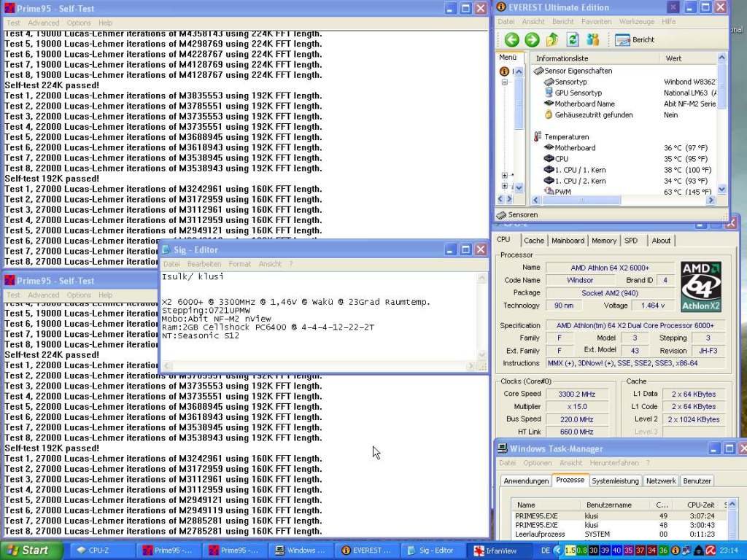Viewport: 747px width, 560px height.
Task: Switch to the Anwendungen tab in Task-Manager
Action: [526, 481]
